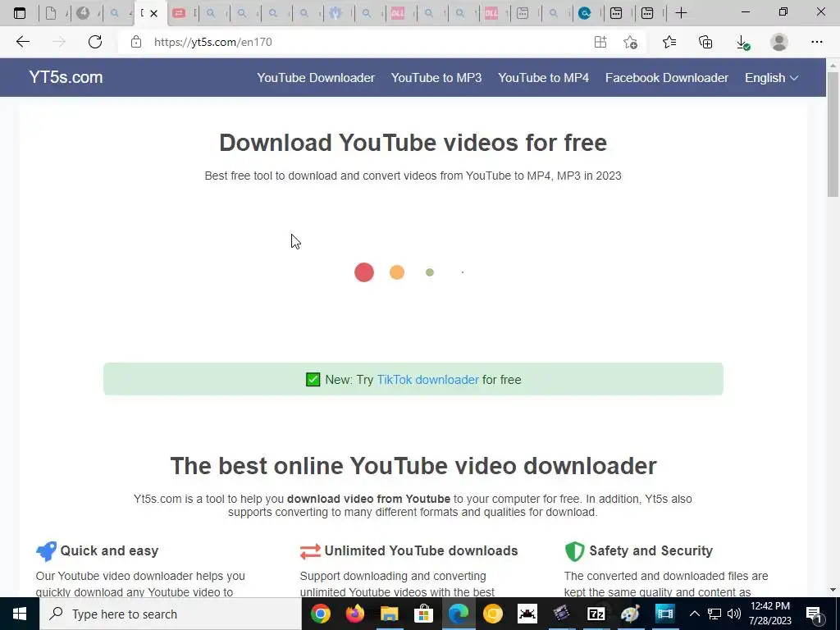
Task: Click the 'Quick and easy' heading
Action: (109, 550)
